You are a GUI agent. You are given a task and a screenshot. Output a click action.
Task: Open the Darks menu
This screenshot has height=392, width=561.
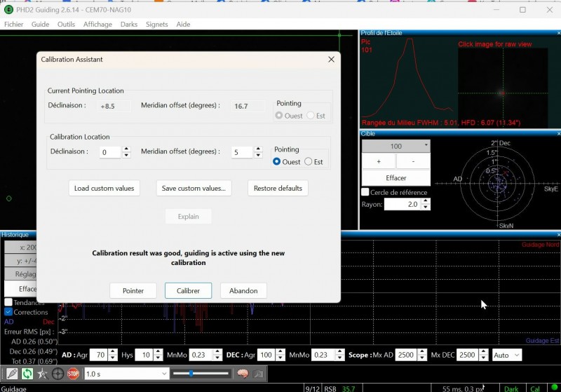pos(129,25)
